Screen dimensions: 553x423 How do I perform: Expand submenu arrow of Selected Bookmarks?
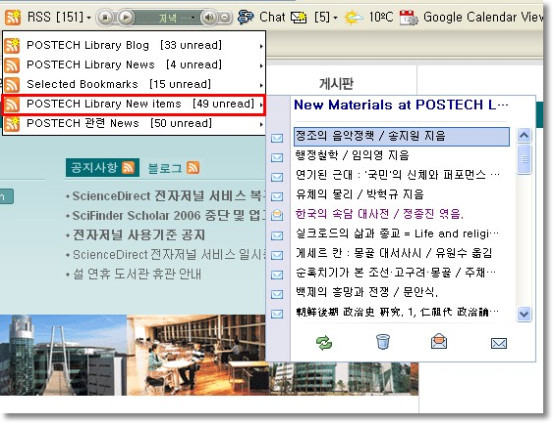[261, 85]
